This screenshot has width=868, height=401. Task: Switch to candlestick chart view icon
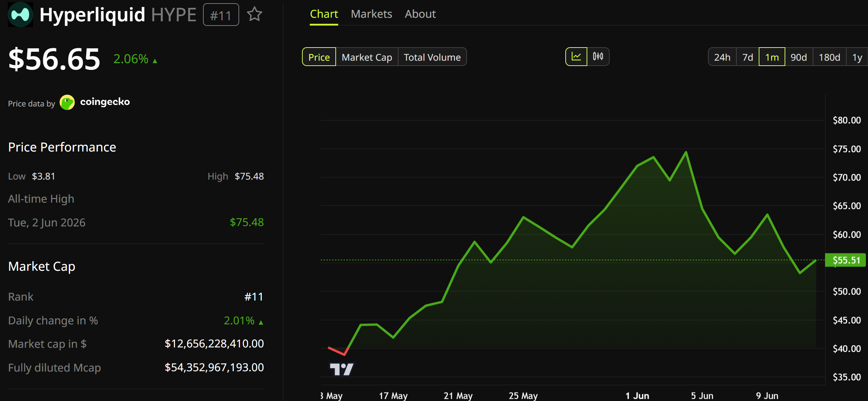[x=598, y=57]
